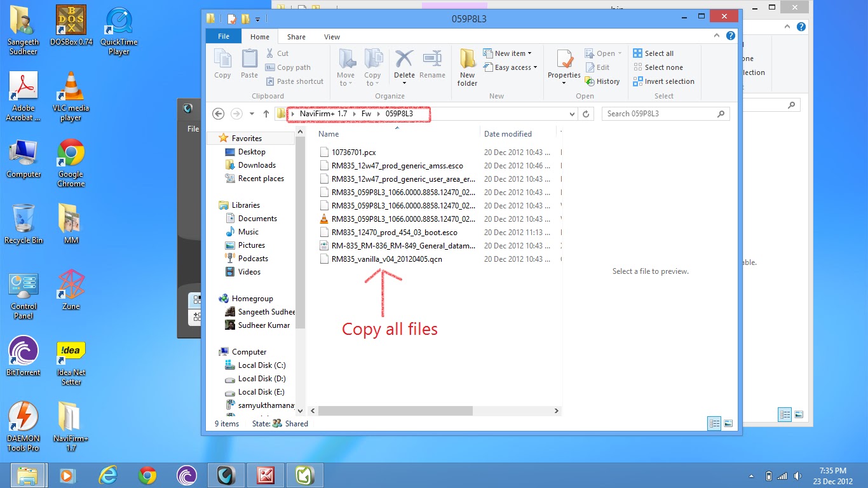
Task: Open Downloads in the Favorites list
Action: click(x=257, y=165)
